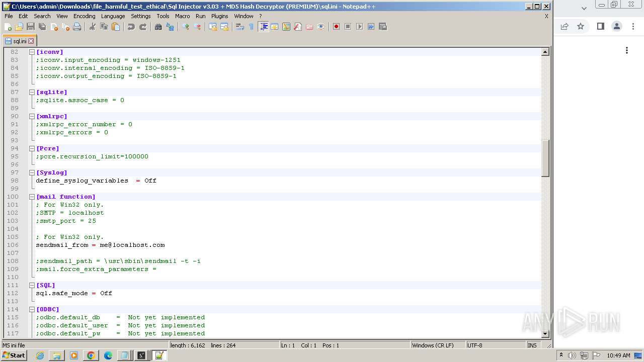Click Chrome bookmark star icon
This screenshot has width=644, height=362.
point(581,26)
